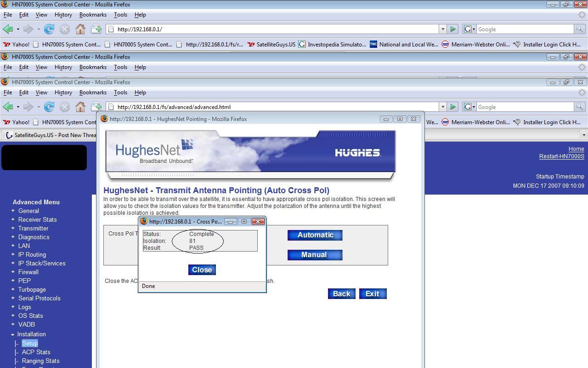This screenshot has width=588, height=368.
Task: Click the Automatic cross pol button
Action: tap(315, 235)
